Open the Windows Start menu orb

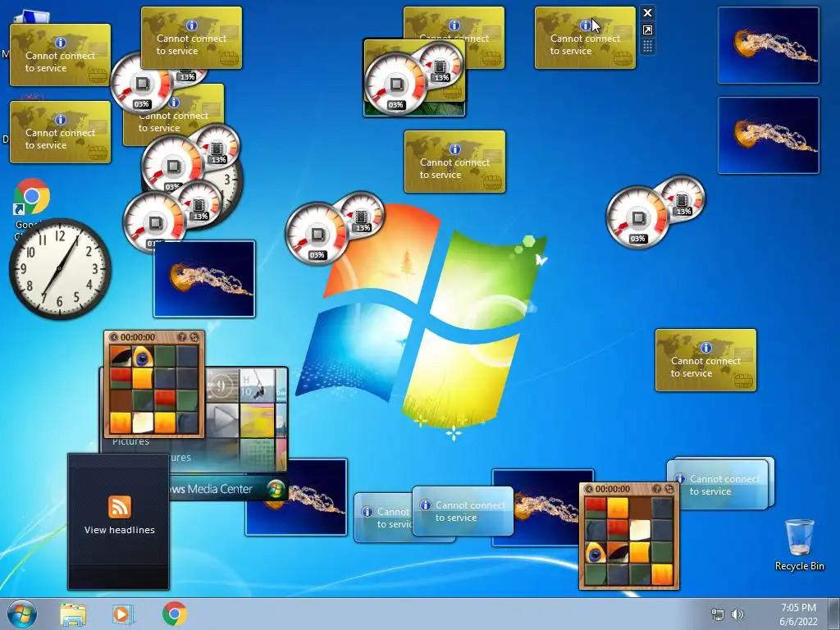22,614
